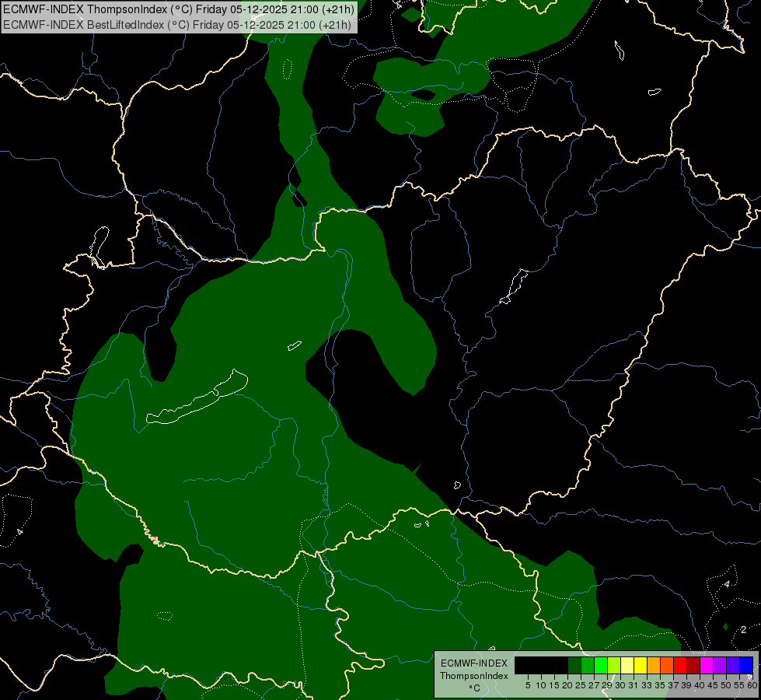Image resolution: width=761 pixels, height=700 pixels.
Task: Pick the violet 50–55 legend swatch
Action: coord(733,665)
